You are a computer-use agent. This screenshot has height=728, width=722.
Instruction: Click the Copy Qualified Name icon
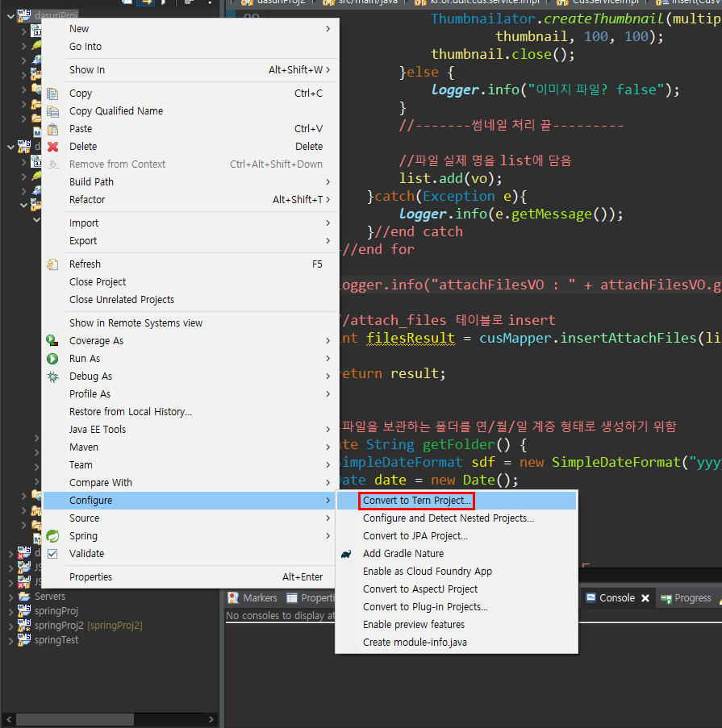52,111
